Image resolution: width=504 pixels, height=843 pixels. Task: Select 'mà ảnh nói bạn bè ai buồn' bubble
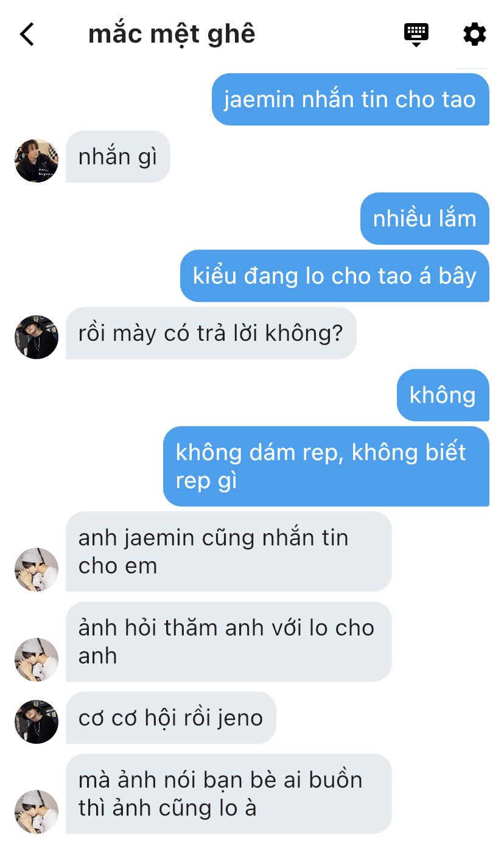click(229, 794)
